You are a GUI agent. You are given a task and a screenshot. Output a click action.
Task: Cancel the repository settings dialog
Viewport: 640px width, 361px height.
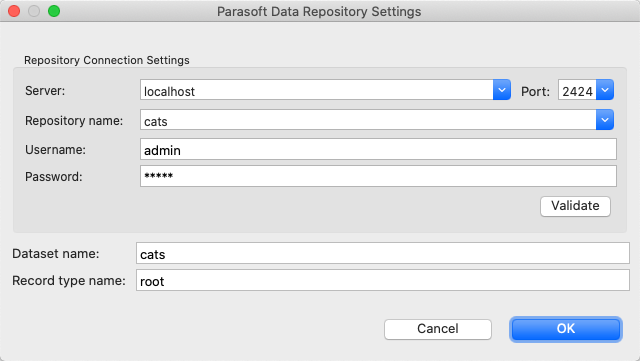pyautogui.click(x=438, y=329)
